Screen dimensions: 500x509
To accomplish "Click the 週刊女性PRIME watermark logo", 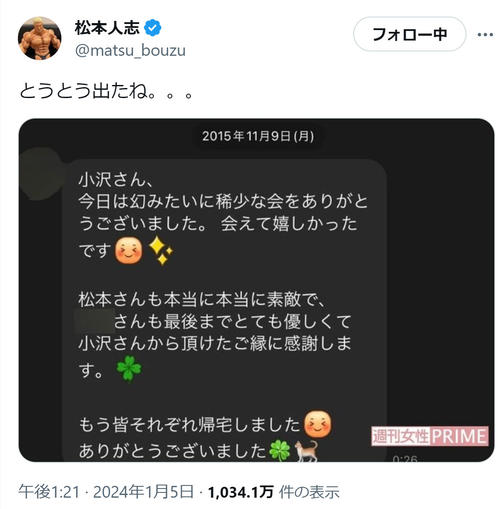I will tap(430, 436).
